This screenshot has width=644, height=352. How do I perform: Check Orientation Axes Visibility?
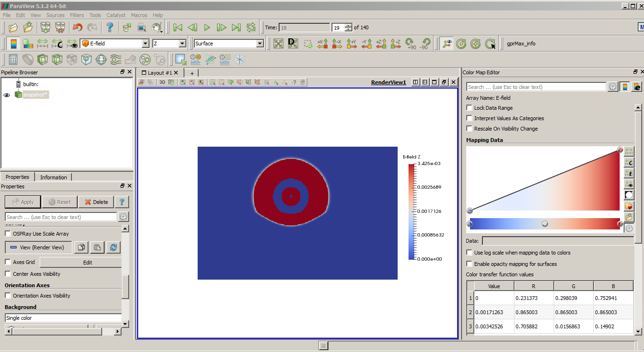(8, 296)
